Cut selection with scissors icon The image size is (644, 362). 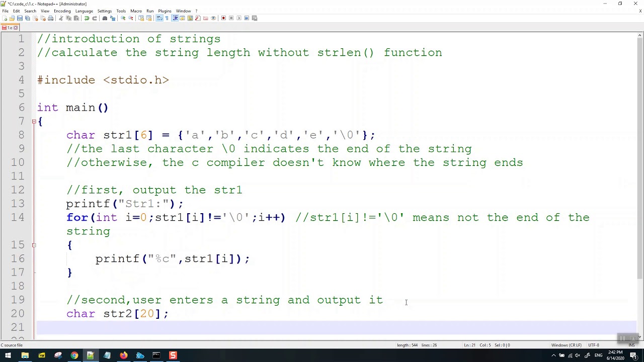coord(61,18)
